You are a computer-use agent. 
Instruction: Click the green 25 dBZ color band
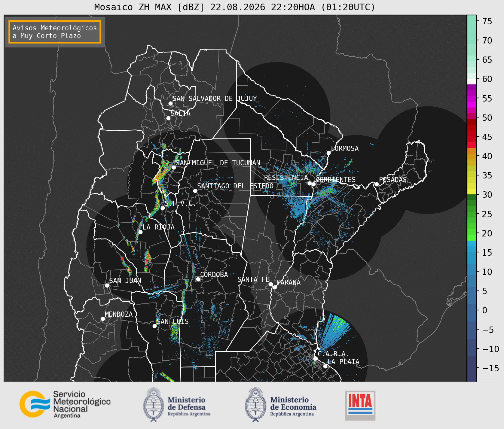[x=472, y=214]
